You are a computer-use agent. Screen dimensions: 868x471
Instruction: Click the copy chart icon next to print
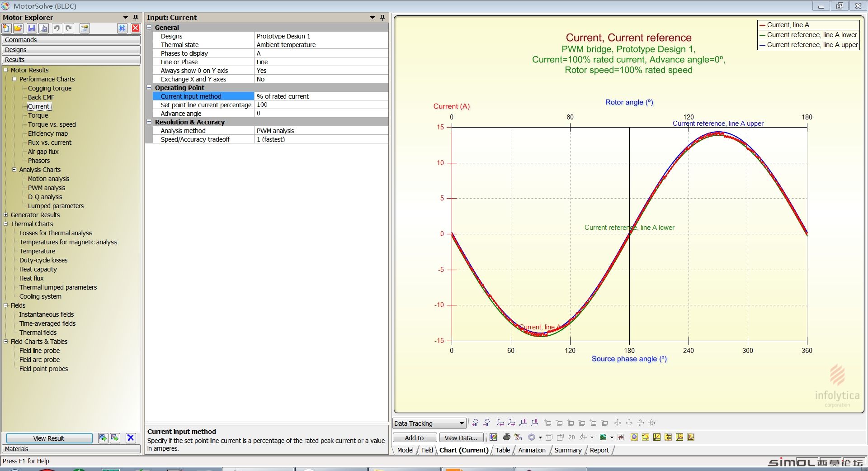point(519,437)
